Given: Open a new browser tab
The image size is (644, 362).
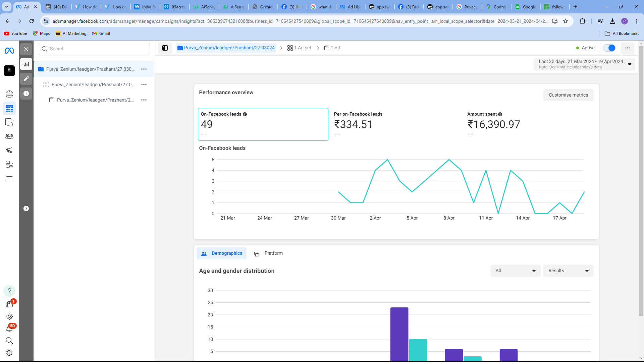Looking at the screenshot, I should (575, 7).
